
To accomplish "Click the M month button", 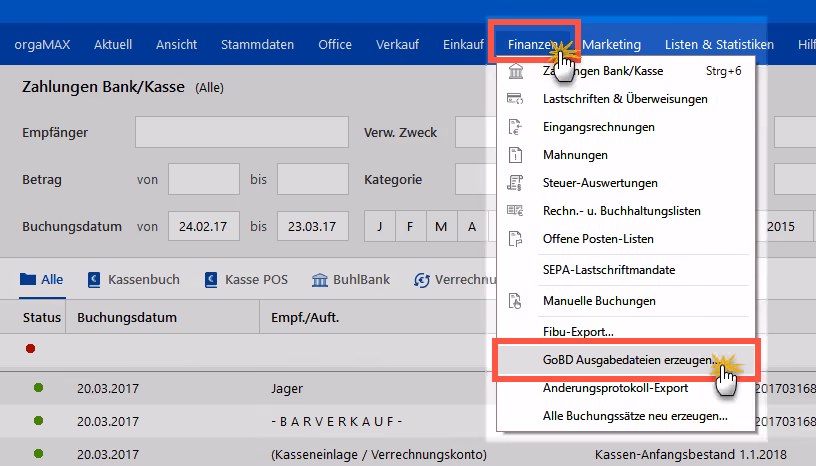I will coord(441,226).
